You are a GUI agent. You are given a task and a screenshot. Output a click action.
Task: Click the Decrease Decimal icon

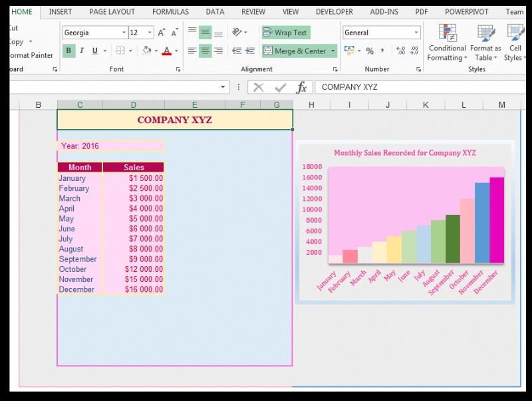pyautogui.click(x=414, y=51)
